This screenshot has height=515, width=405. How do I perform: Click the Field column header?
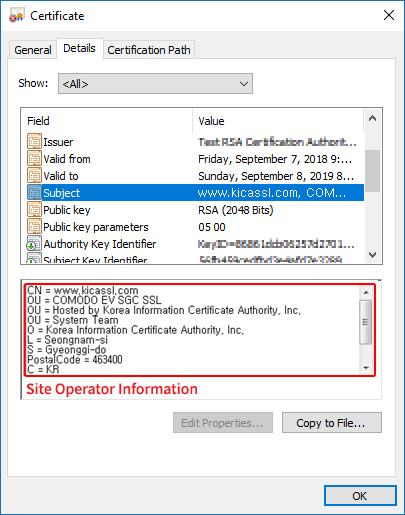pyautogui.click(x=38, y=121)
